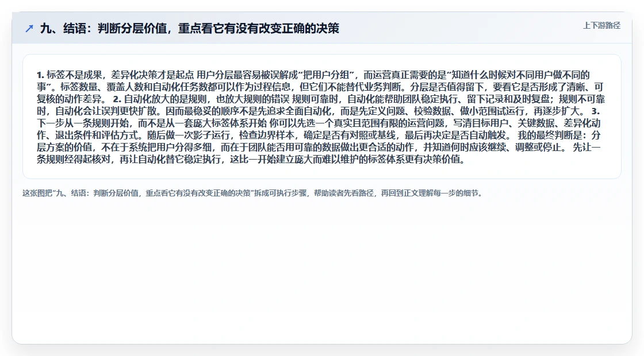This screenshot has width=644, height=356.
Task: Click the 上下游路径 label at top right
Action: 601,25
